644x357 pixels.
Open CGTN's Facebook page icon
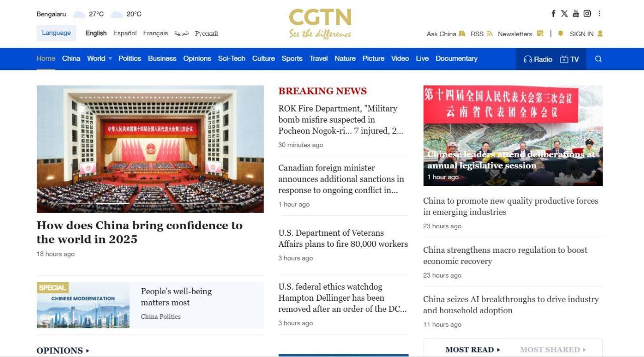(553, 14)
